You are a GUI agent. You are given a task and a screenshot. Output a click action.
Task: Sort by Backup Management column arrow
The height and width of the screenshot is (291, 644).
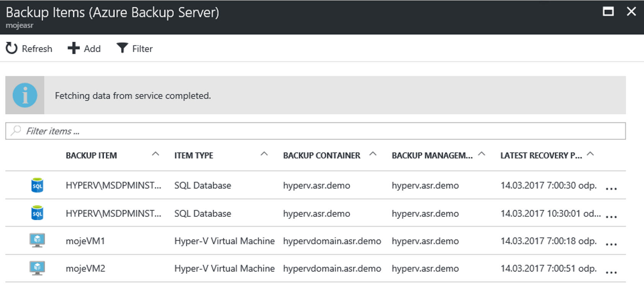point(482,154)
